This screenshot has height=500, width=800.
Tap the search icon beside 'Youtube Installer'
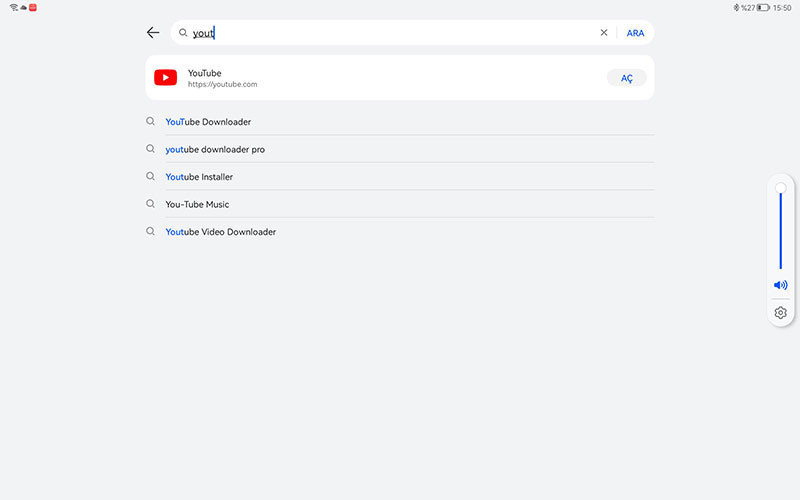(x=150, y=177)
